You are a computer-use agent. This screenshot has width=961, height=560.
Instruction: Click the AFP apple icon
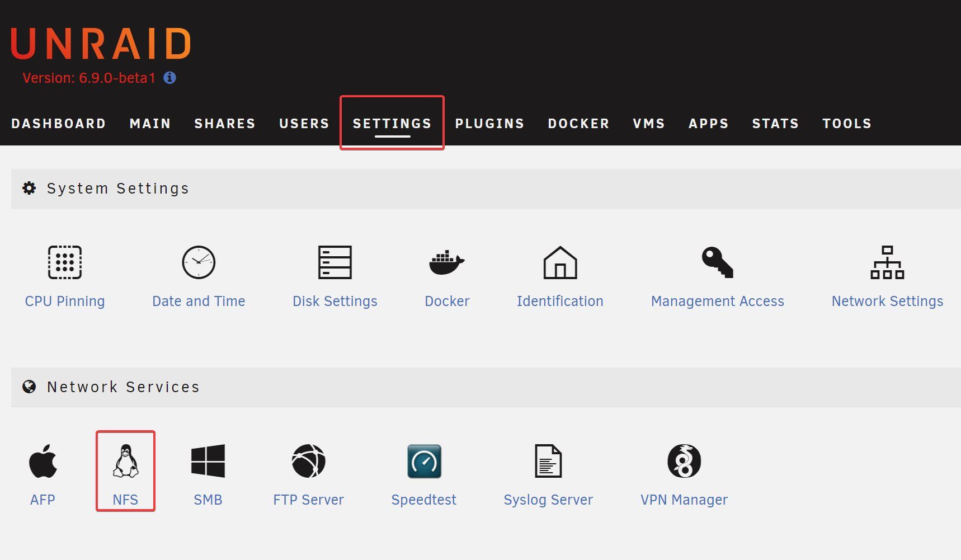[x=43, y=461]
